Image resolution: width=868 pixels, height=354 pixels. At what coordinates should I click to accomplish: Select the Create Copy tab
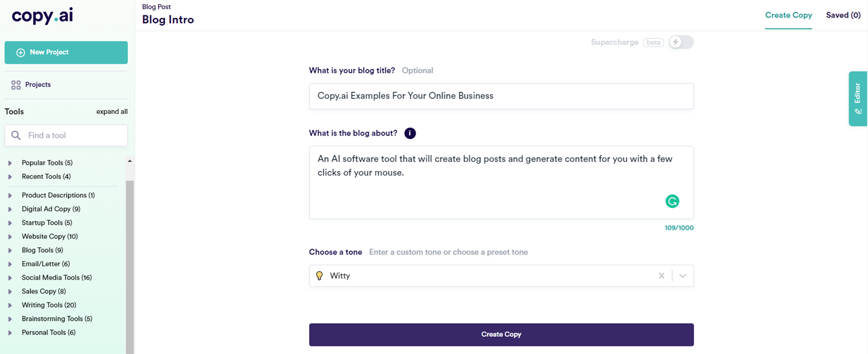pos(788,15)
